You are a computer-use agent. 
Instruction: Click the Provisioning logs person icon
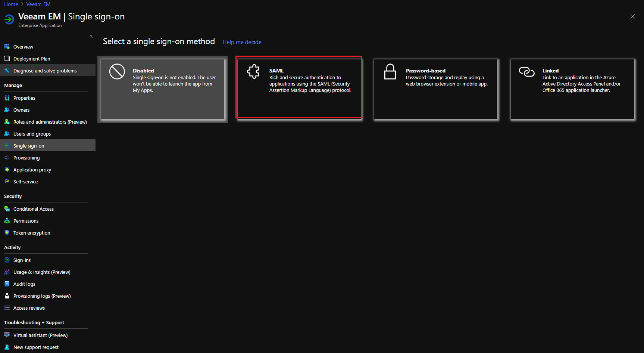click(x=7, y=296)
